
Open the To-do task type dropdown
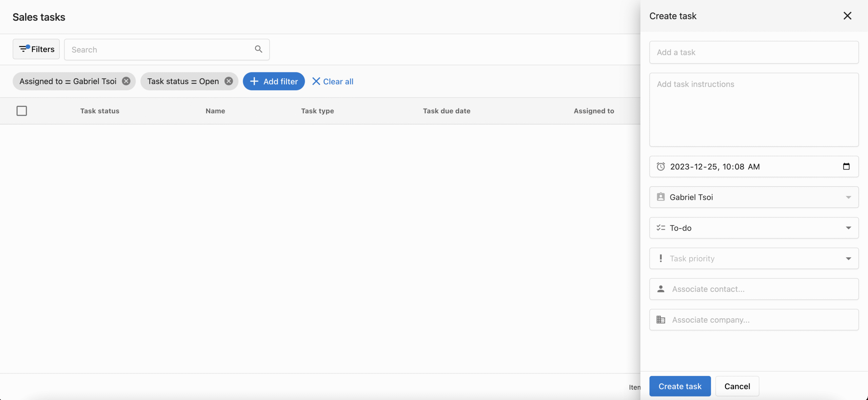848,228
